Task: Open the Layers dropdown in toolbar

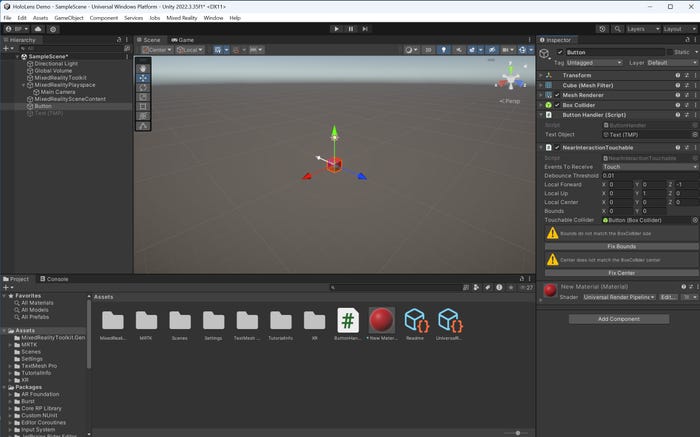Action: [x=643, y=29]
